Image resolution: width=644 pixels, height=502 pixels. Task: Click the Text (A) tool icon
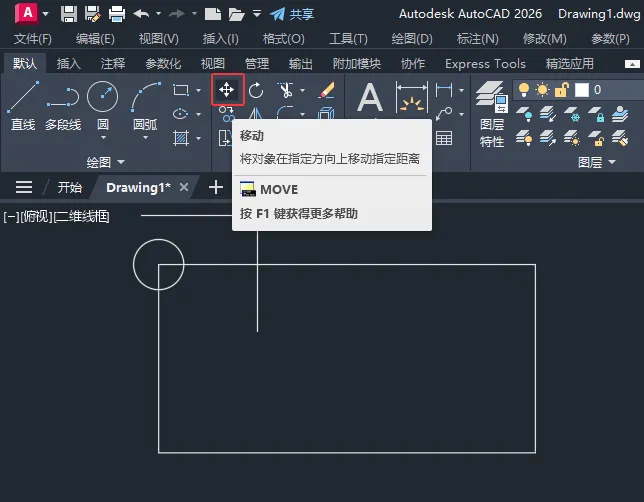pyautogui.click(x=370, y=97)
